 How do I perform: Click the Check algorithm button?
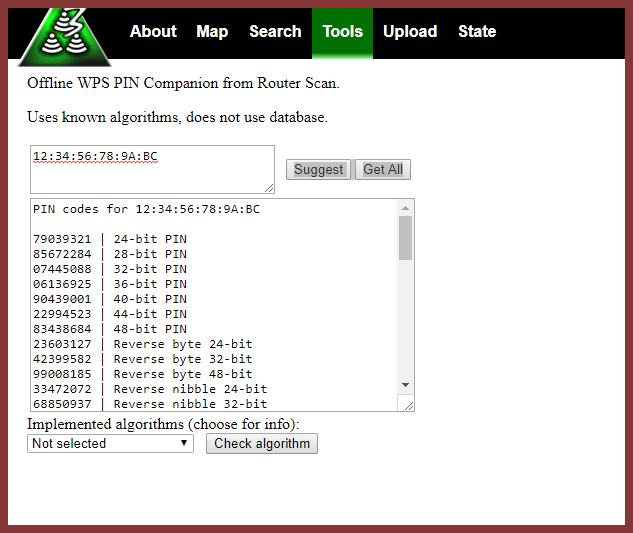262,443
